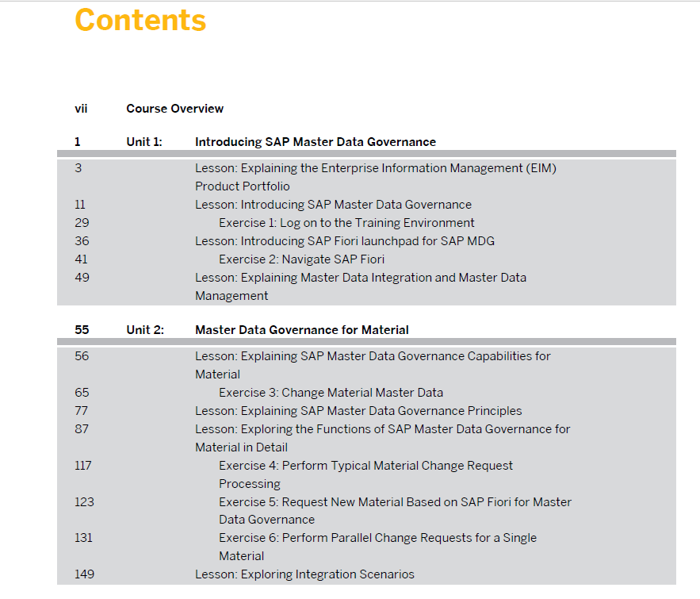Open Lesson: Explaining SAP Master Data Governance Principles

click(358, 411)
